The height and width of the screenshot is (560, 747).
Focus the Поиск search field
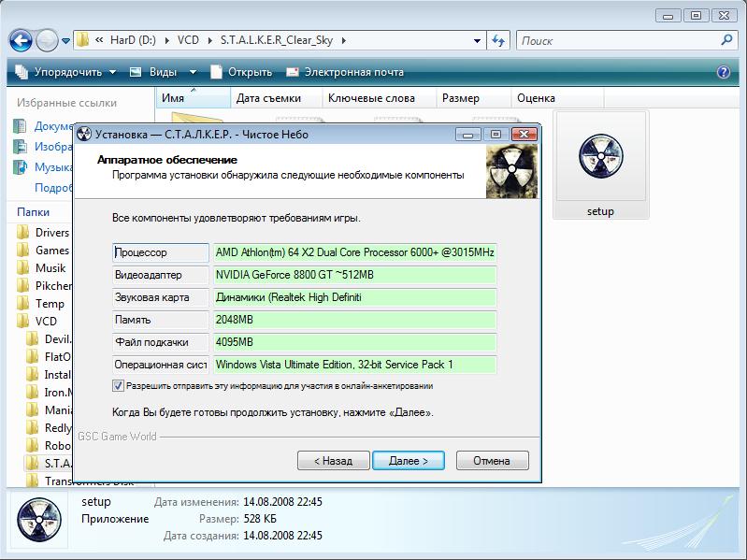[x=619, y=41]
